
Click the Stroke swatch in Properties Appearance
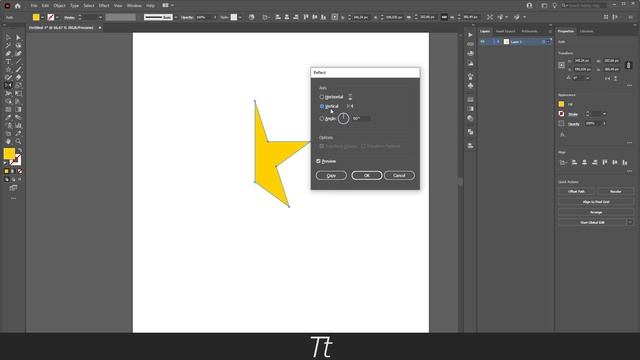561,114
